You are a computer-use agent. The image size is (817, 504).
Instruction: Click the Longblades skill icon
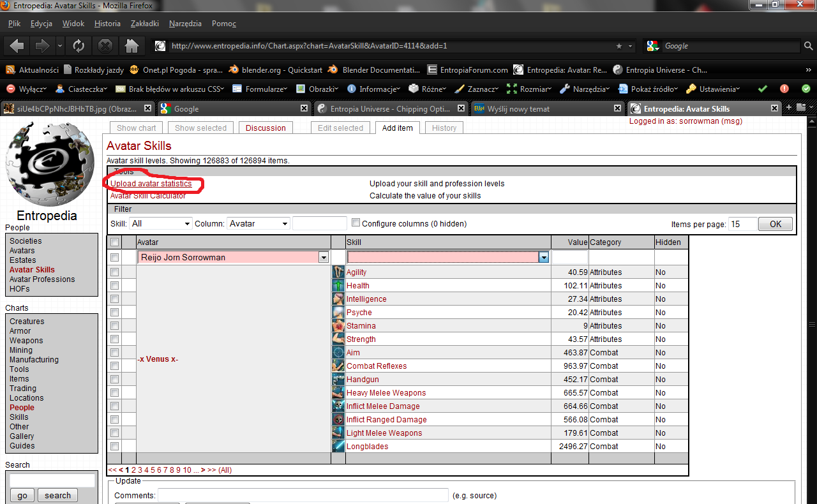point(338,447)
